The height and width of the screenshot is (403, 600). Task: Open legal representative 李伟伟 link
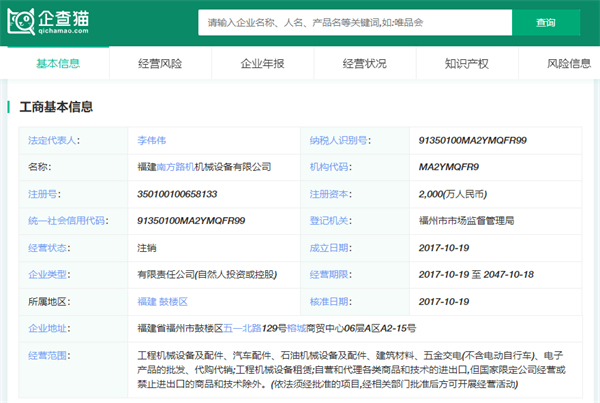(x=152, y=140)
